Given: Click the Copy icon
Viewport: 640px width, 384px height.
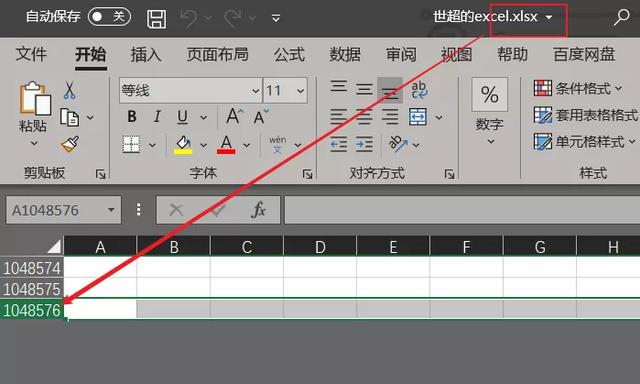Looking at the screenshot, I should click(69, 118).
